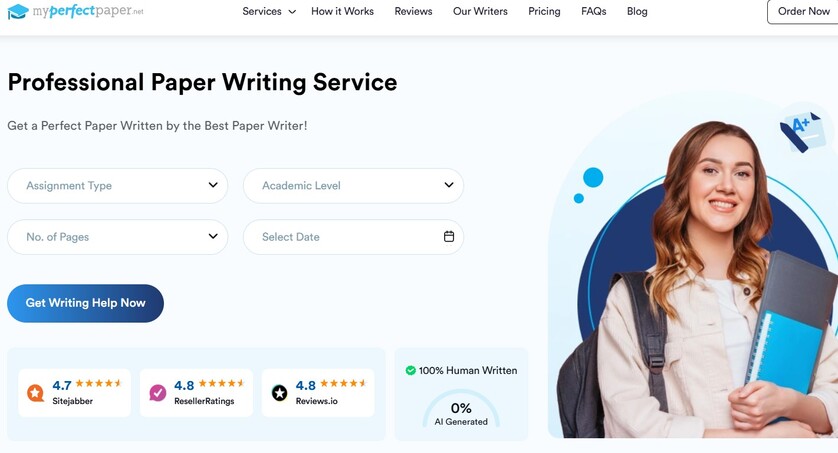
Task: Click the myperfectpaper graduation cap logo
Action: [18, 11]
